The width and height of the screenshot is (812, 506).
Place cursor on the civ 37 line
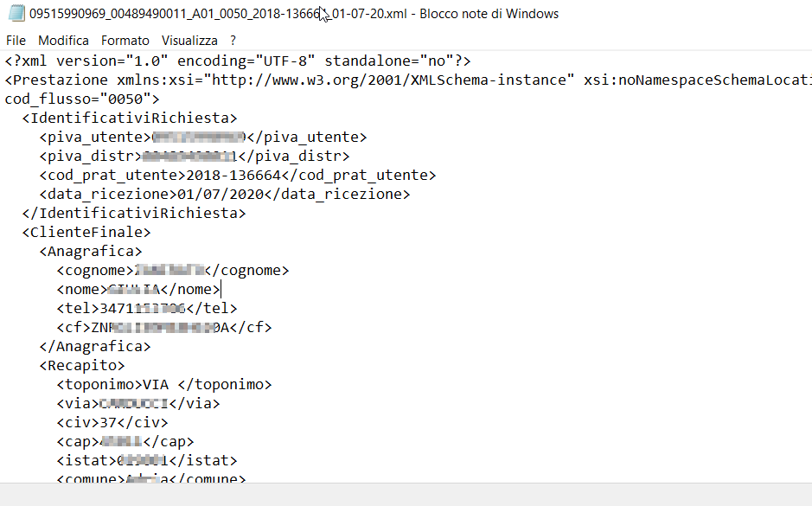[112, 423]
